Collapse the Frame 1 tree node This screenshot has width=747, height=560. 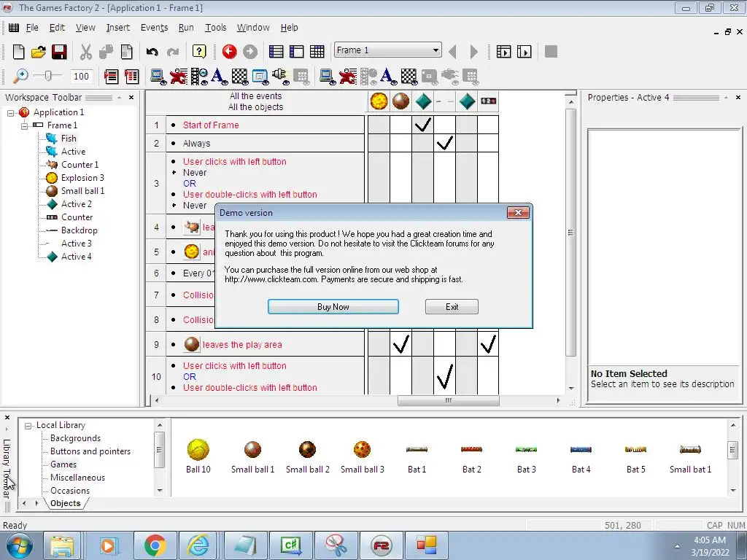tap(24, 125)
